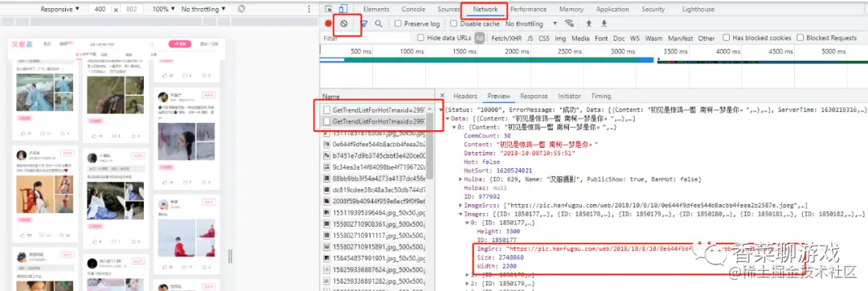This screenshot has height=291, width=868.
Task: Collapse the Images array node
Action: (461, 214)
